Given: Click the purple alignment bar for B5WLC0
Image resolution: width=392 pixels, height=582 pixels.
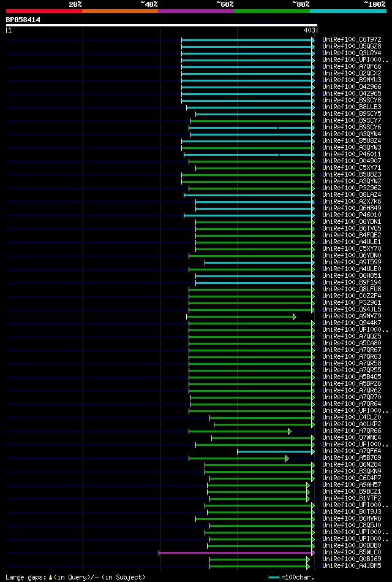Looking at the screenshot, I should click(236, 553).
